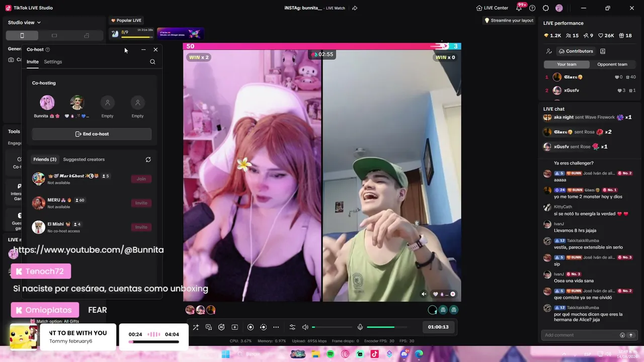Click the add-scene plus icon in bottom toolbar
The height and width of the screenshot is (362, 644).
click(x=234, y=327)
